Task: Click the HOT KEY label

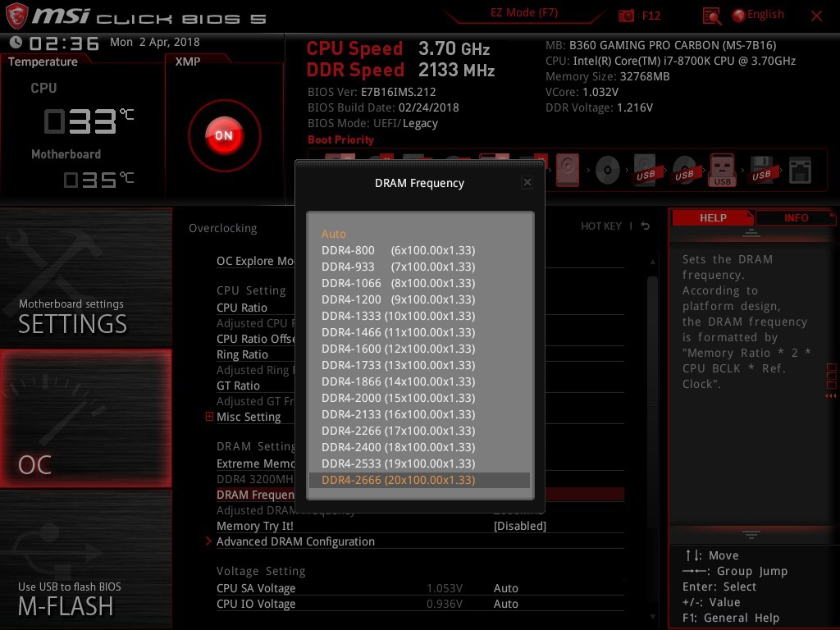Action: [x=601, y=226]
